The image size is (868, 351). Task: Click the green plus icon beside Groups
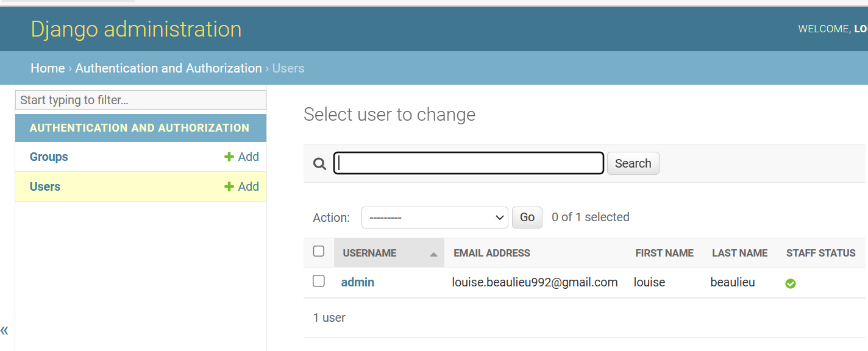tap(229, 157)
